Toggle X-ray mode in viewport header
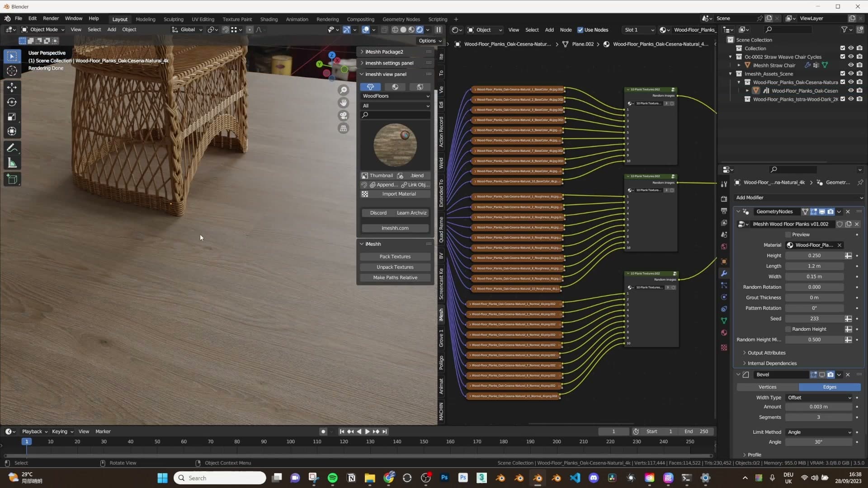Viewport: 868px width, 488px height. [384, 30]
